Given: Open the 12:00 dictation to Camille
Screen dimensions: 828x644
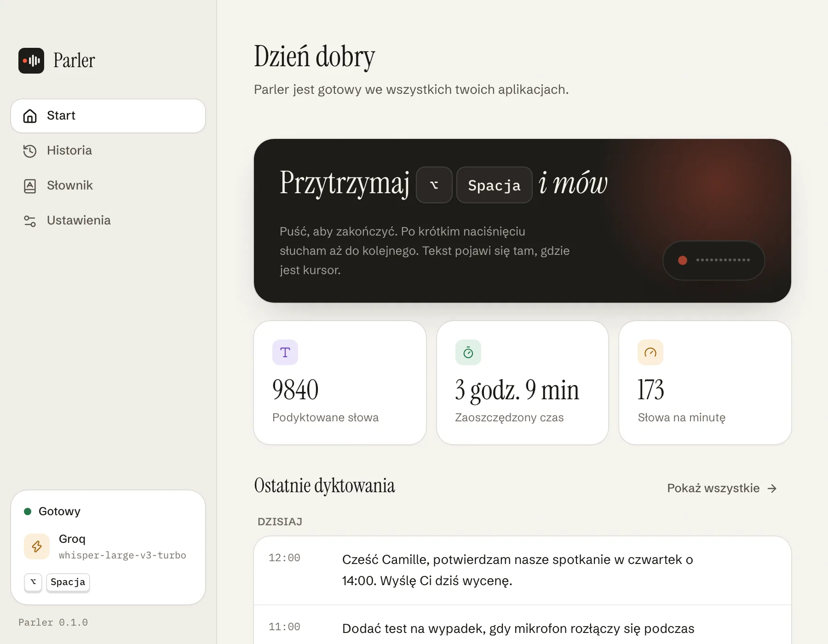Looking at the screenshot, I should (x=523, y=570).
